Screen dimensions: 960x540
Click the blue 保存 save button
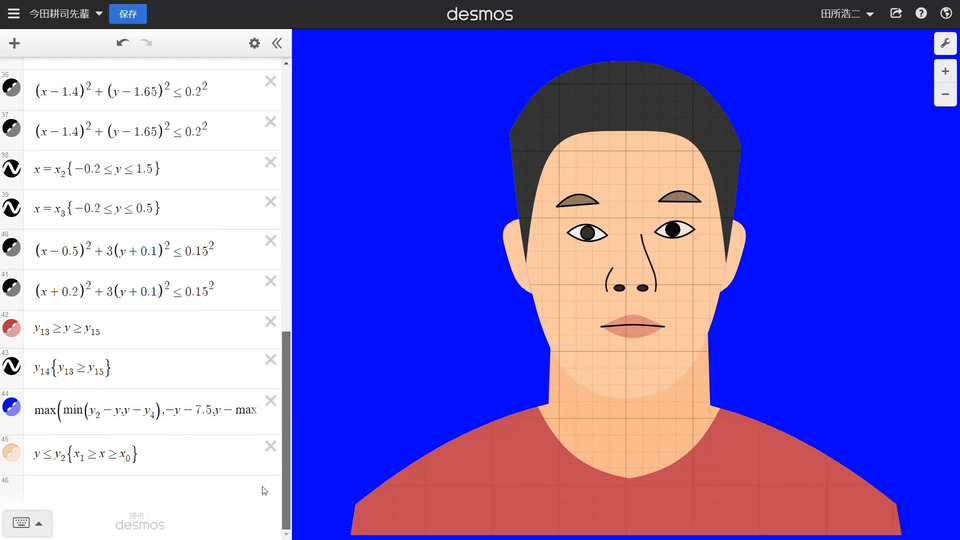click(x=128, y=14)
